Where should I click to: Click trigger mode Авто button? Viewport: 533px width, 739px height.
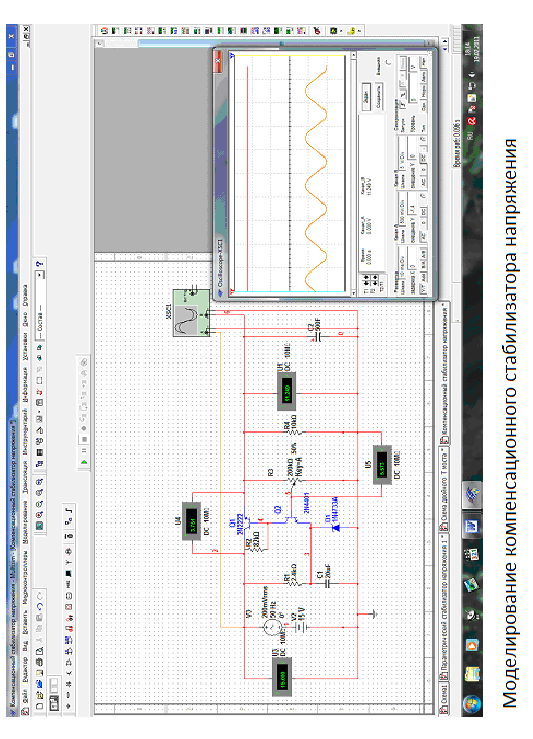pos(423,75)
